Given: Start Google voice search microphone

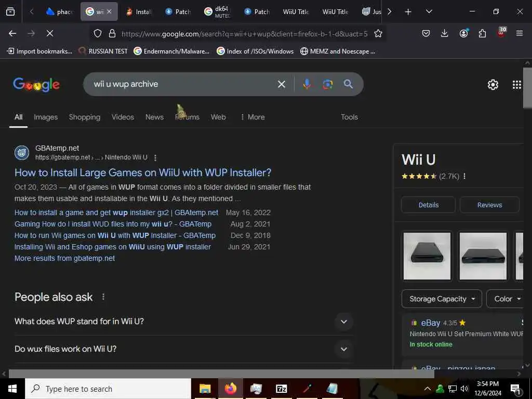Looking at the screenshot, I should [307, 84].
